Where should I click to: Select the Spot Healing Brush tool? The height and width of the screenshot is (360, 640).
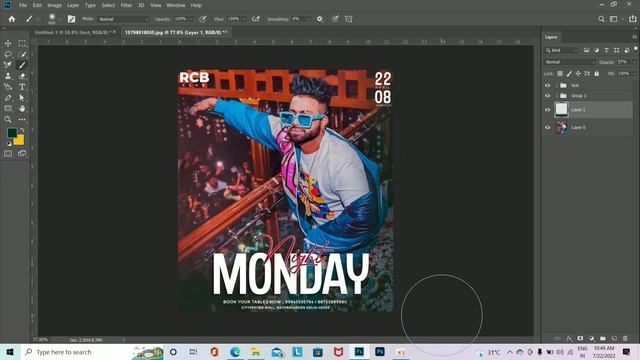coord(8,65)
